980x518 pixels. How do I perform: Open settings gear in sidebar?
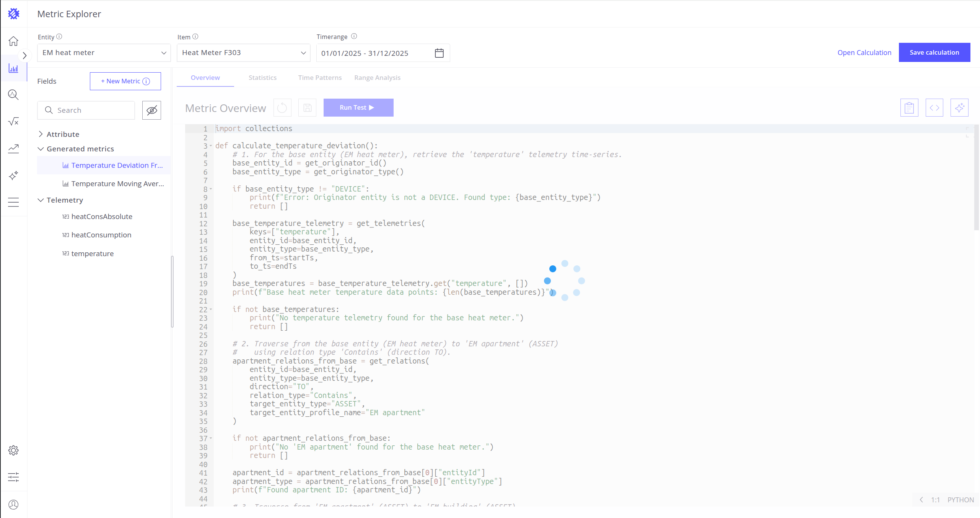(13, 450)
